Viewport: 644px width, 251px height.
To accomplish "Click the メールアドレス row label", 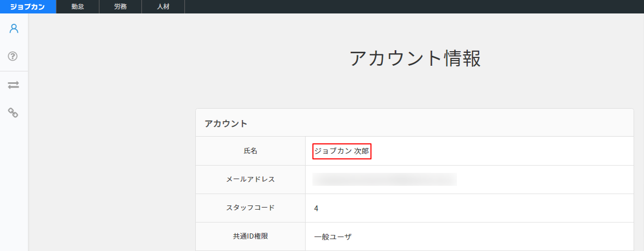I will coord(250,180).
